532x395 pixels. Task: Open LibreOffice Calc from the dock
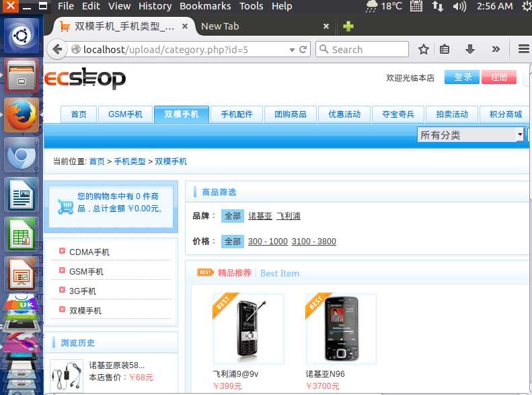22,234
